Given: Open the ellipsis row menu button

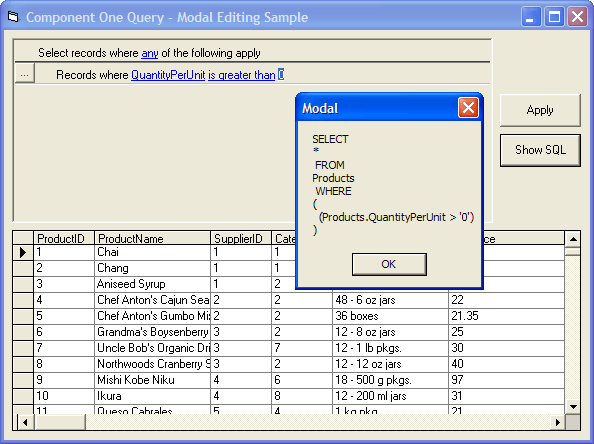Looking at the screenshot, I should [x=25, y=73].
